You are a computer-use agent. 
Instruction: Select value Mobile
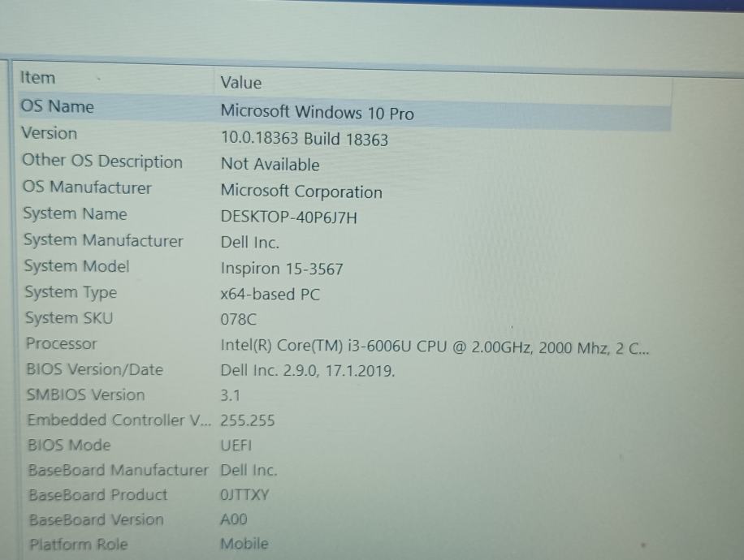[x=244, y=544]
